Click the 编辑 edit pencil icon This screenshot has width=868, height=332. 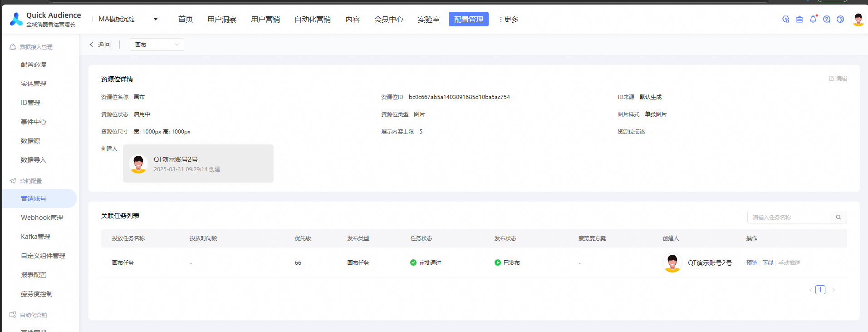[x=832, y=79]
